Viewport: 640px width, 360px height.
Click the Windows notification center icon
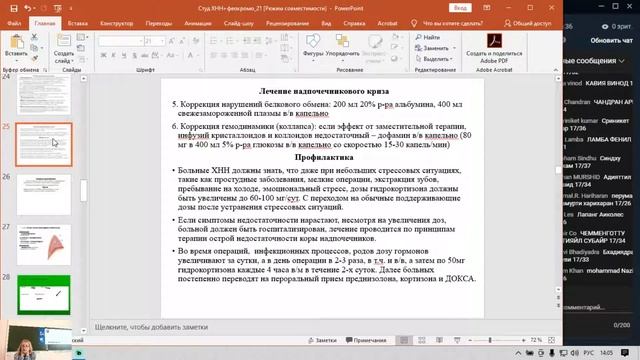coord(624,352)
